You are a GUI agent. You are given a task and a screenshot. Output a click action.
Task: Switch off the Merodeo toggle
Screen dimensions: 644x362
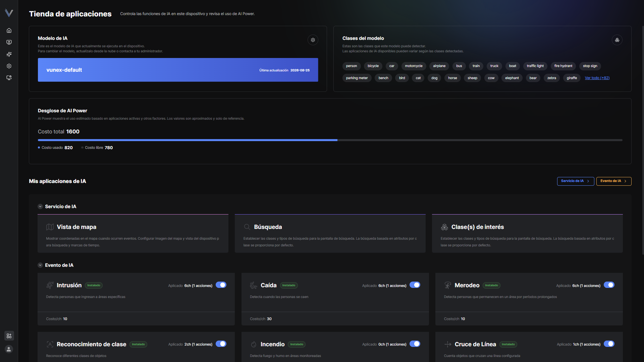(609, 285)
